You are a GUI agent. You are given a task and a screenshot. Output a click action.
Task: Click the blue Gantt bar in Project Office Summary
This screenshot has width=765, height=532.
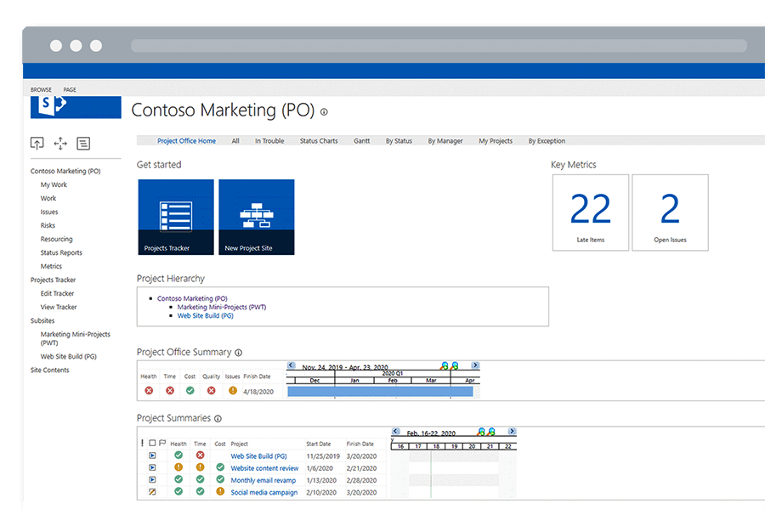click(x=380, y=392)
